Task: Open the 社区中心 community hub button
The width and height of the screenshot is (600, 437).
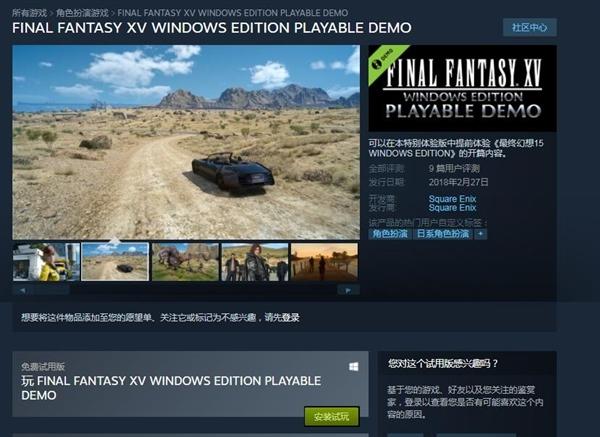Action: pyautogui.click(x=530, y=28)
